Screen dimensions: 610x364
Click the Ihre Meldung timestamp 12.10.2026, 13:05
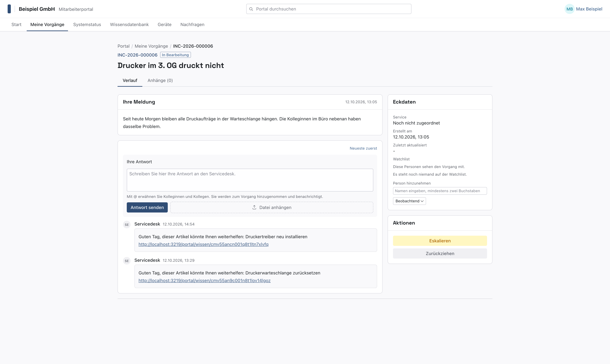pos(361,102)
